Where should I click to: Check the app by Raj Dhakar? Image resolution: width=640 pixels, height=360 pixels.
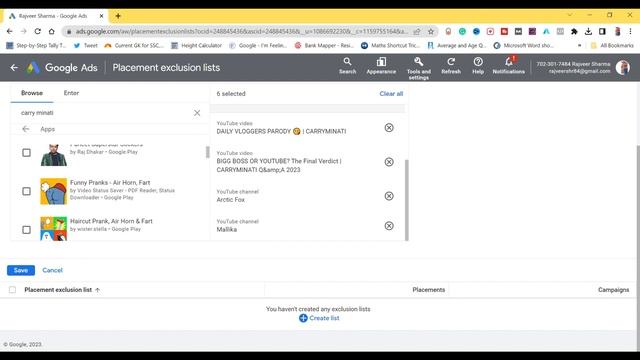coord(27,153)
